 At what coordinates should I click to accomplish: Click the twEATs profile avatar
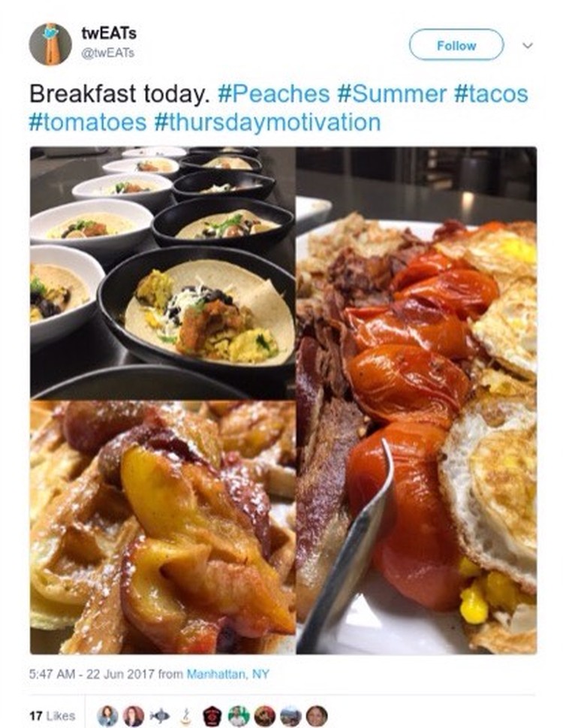point(50,44)
